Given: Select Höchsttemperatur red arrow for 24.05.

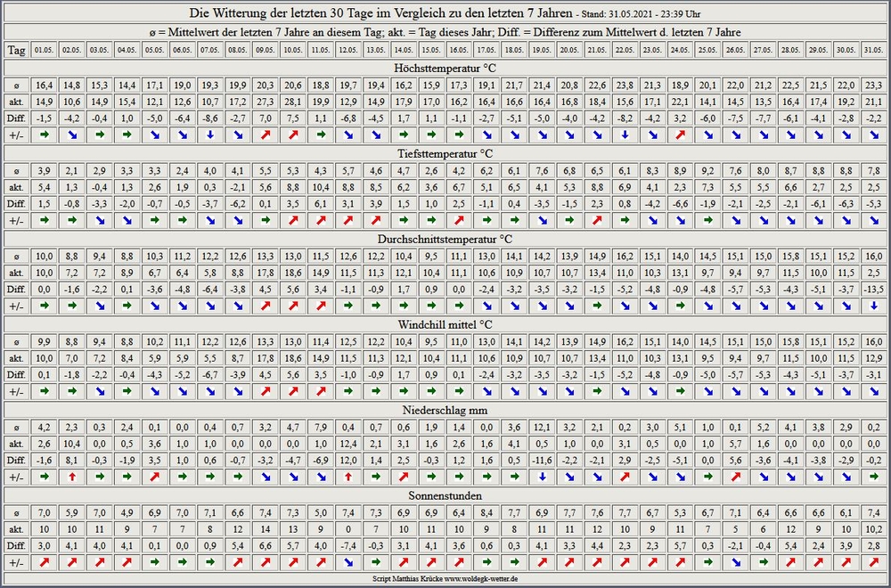Looking at the screenshot, I should click(x=680, y=135).
